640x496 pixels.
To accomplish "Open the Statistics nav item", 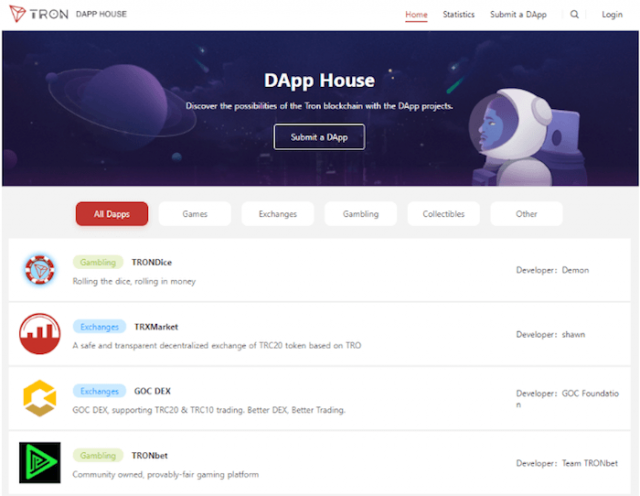I will click(x=458, y=14).
